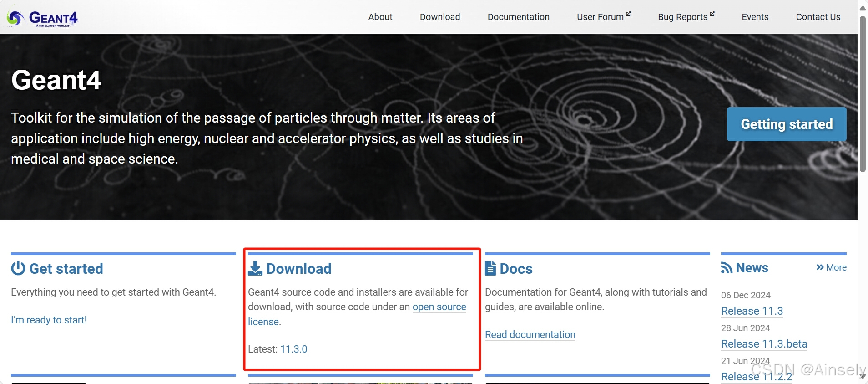Click the document icon beside Docs
This screenshot has width=868, height=384.
[490, 268]
